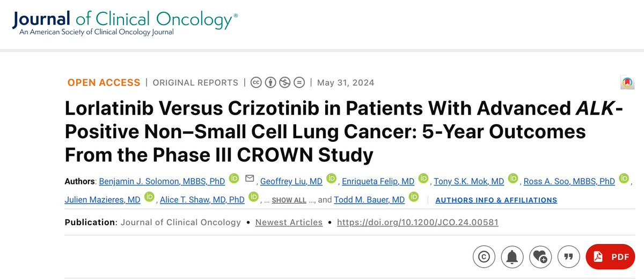
Task: Click the email envelope icon beside Benjamin Solomon
Action: [x=250, y=178]
